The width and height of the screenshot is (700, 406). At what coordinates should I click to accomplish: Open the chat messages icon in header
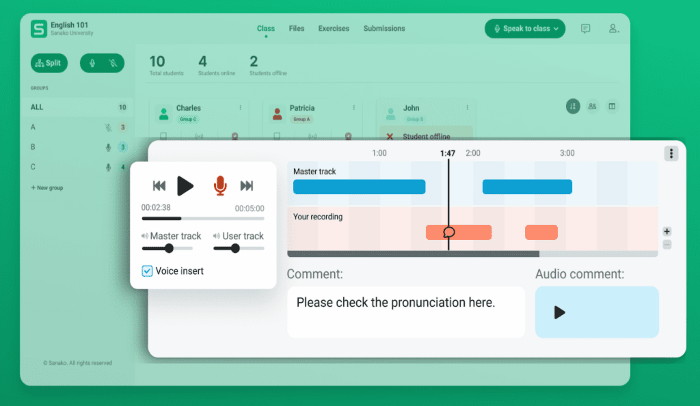585,29
